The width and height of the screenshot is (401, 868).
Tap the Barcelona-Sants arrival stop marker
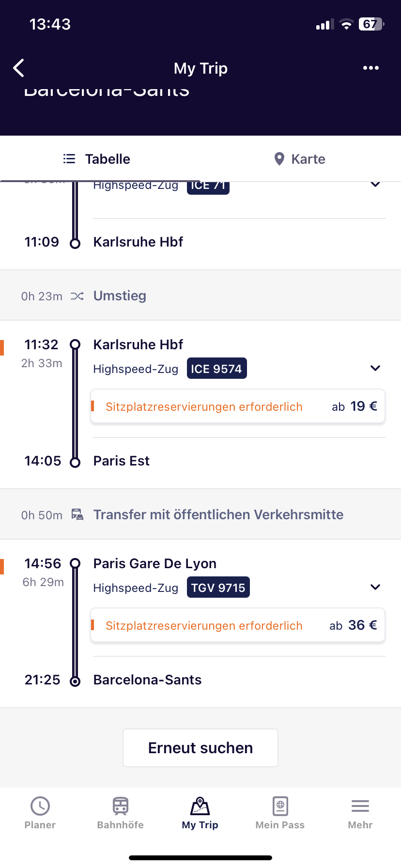(x=75, y=680)
